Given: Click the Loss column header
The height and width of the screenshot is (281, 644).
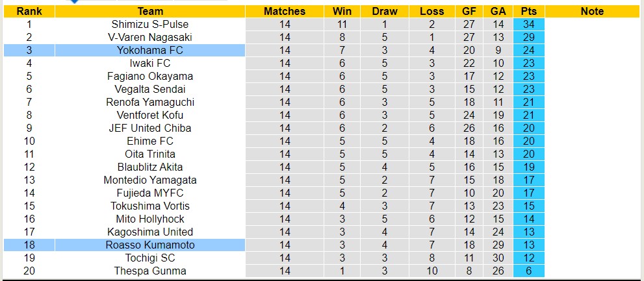Looking at the screenshot, I should click(x=432, y=11).
